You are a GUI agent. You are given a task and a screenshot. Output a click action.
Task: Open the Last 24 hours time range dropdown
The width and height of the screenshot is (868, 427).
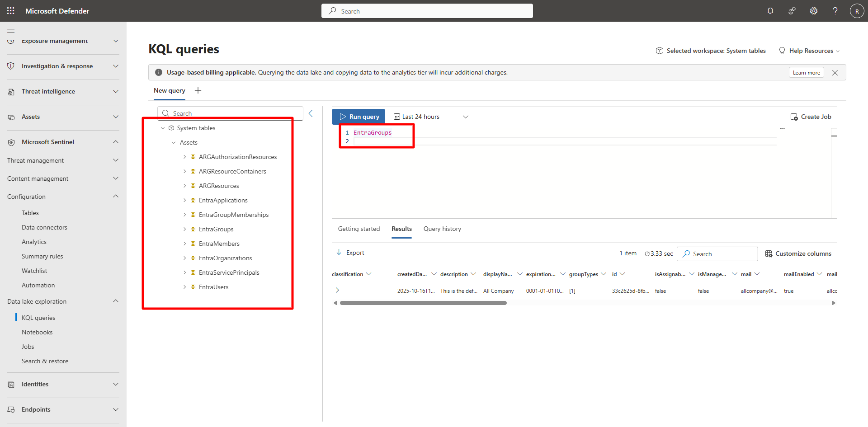(x=431, y=117)
